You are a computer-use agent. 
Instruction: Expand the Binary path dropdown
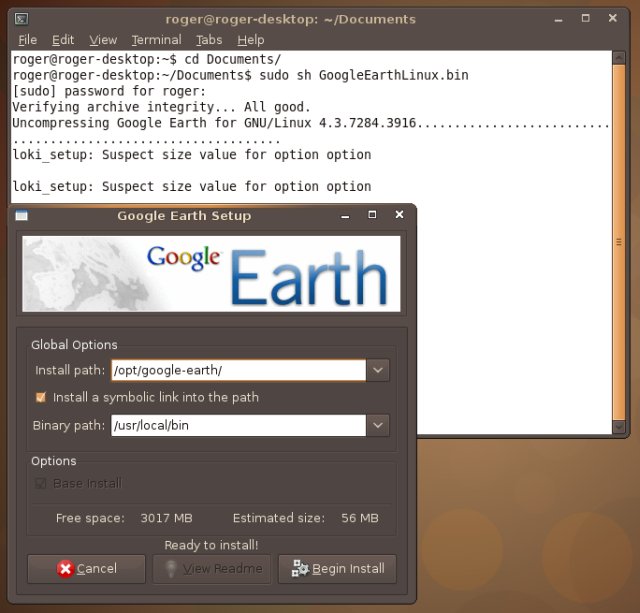378,425
